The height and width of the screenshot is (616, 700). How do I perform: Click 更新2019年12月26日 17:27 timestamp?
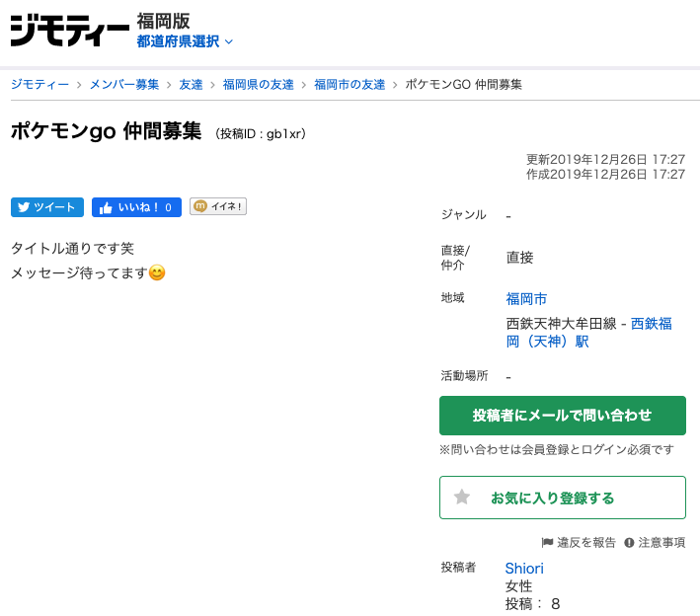[605, 159]
